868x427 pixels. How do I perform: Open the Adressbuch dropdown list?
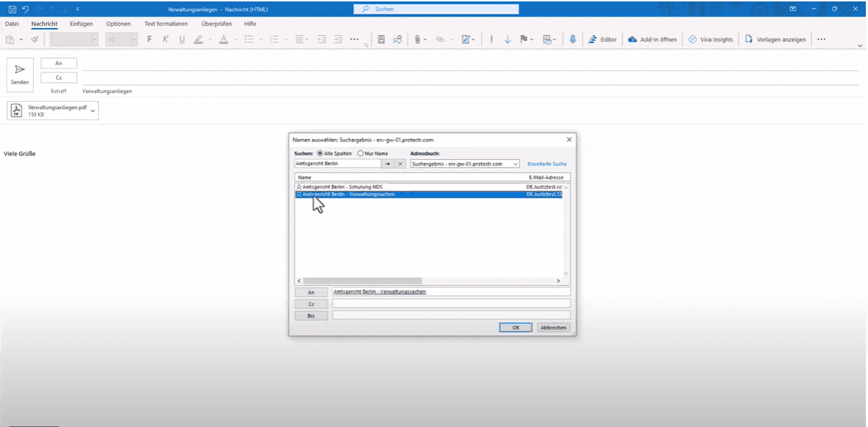515,164
